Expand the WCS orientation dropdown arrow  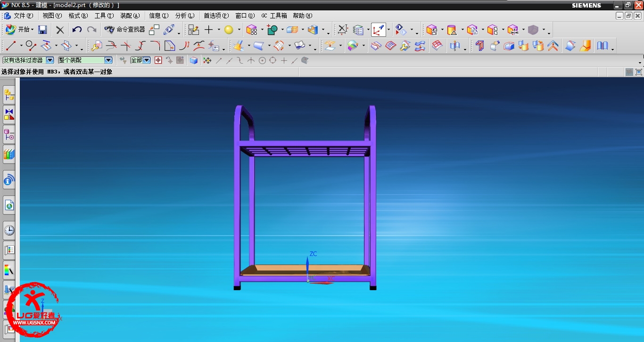388,30
